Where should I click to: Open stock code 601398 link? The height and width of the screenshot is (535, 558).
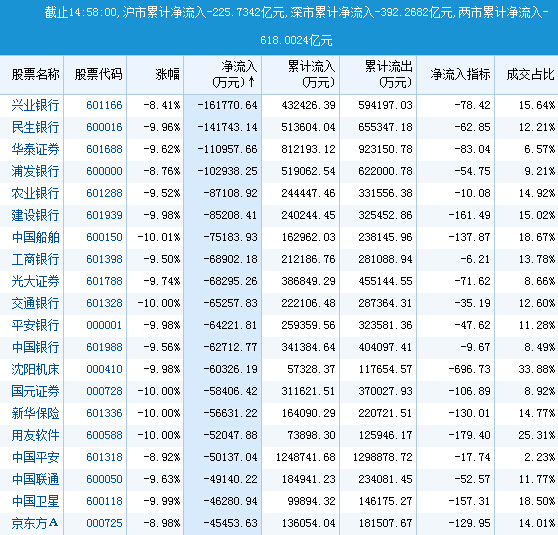(104, 259)
